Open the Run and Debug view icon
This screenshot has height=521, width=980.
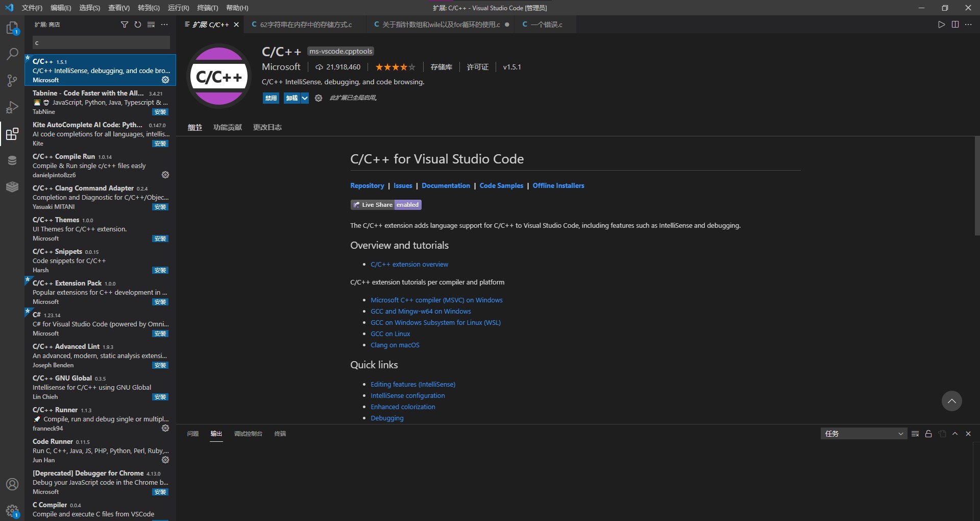12,107
